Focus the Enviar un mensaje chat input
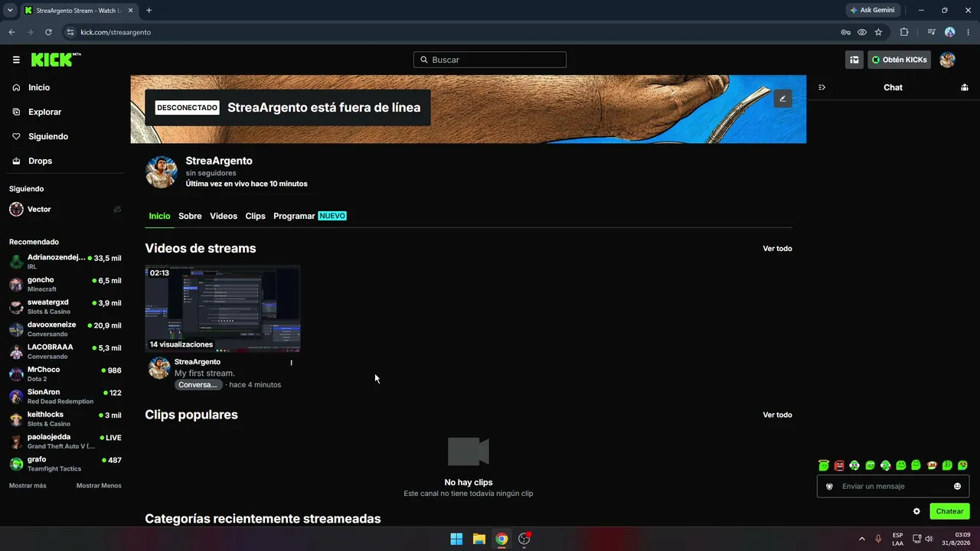Viewport: 980px width, 551px height. (893, 486)
